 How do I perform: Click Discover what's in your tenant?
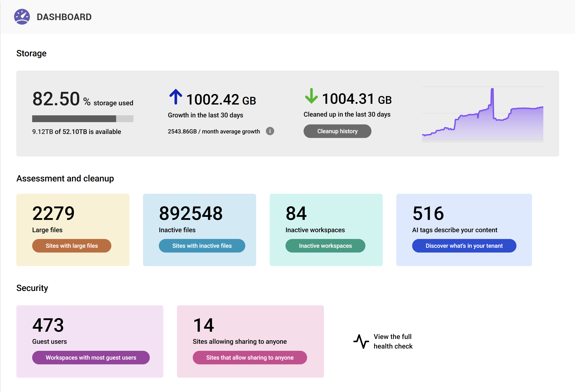click(464, 246)
